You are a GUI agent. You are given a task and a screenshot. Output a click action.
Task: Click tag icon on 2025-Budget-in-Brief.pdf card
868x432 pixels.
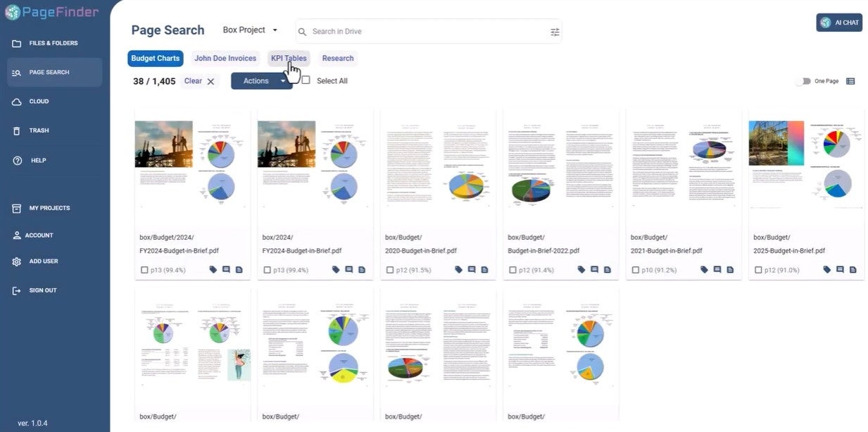click(x=827, y=270)
